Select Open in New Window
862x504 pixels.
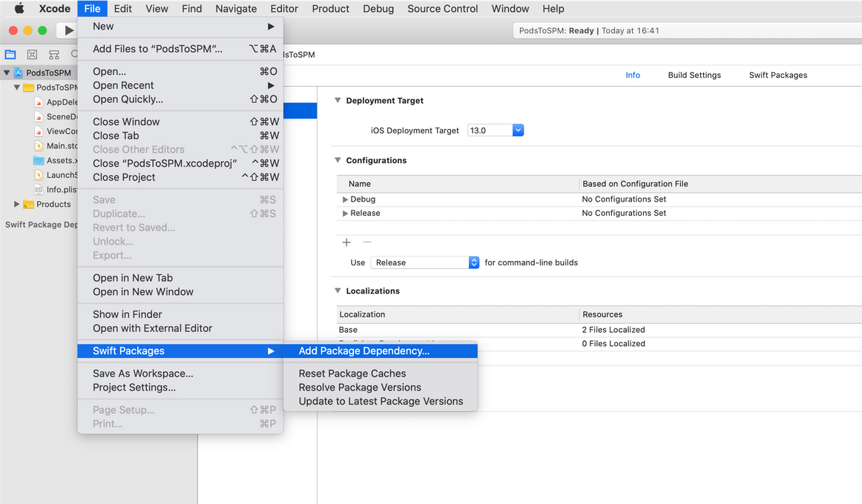(180, 292)
